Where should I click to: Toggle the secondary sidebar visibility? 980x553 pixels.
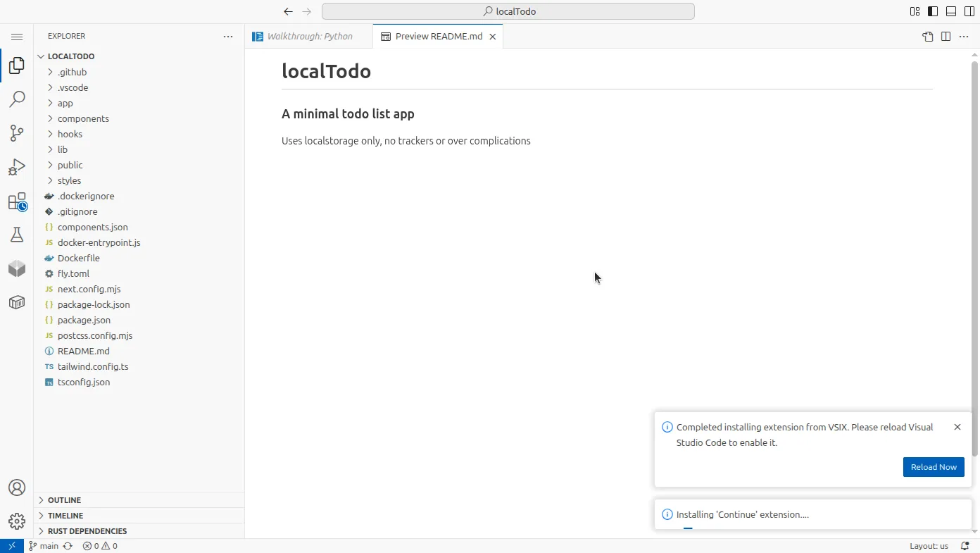pyautogui.click(x=969, y=11)
